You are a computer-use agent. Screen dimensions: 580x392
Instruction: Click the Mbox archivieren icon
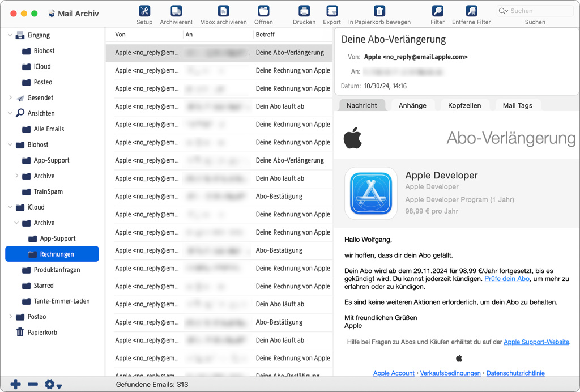tap(223, 11)
